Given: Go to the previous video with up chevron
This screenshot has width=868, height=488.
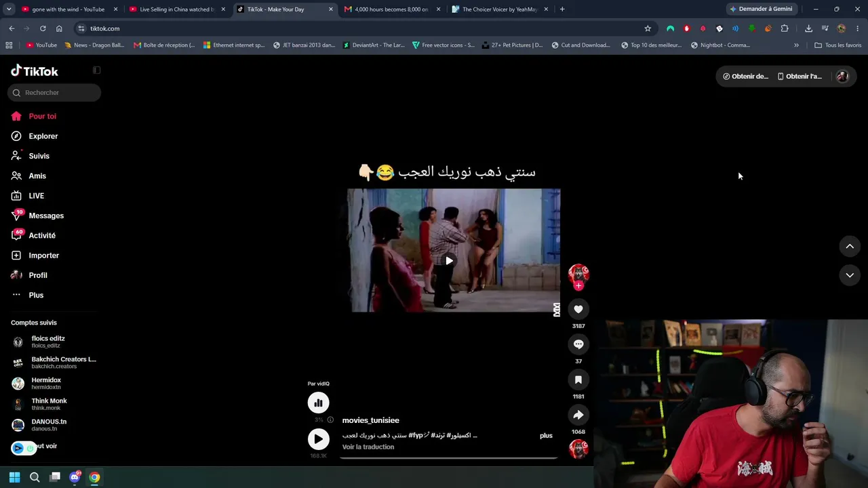Looking at the screenshot, I should click(850, 246).
